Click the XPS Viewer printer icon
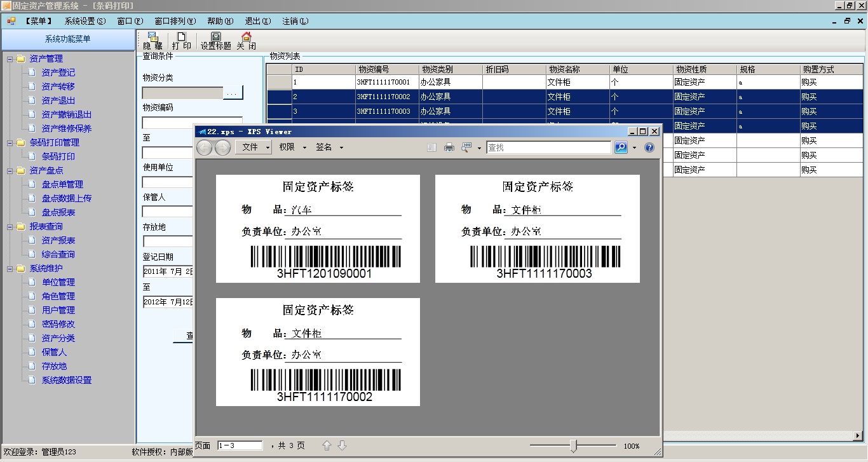The image size is (868, 462). click(x=449, y=147)
